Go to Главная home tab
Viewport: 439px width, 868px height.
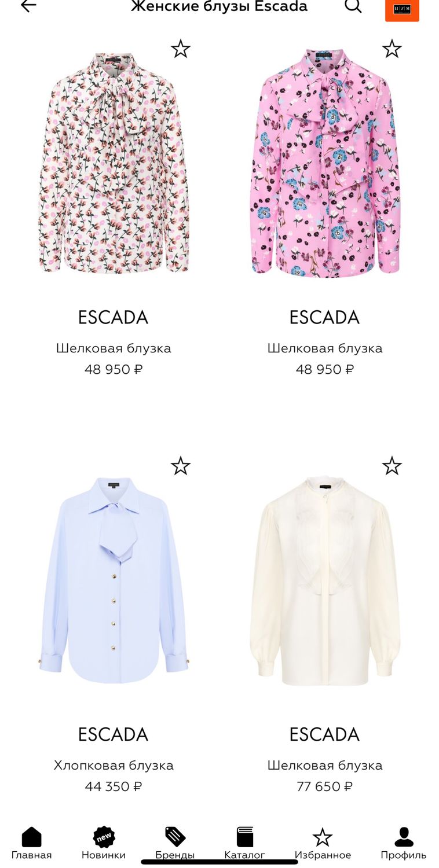(32, 843)
